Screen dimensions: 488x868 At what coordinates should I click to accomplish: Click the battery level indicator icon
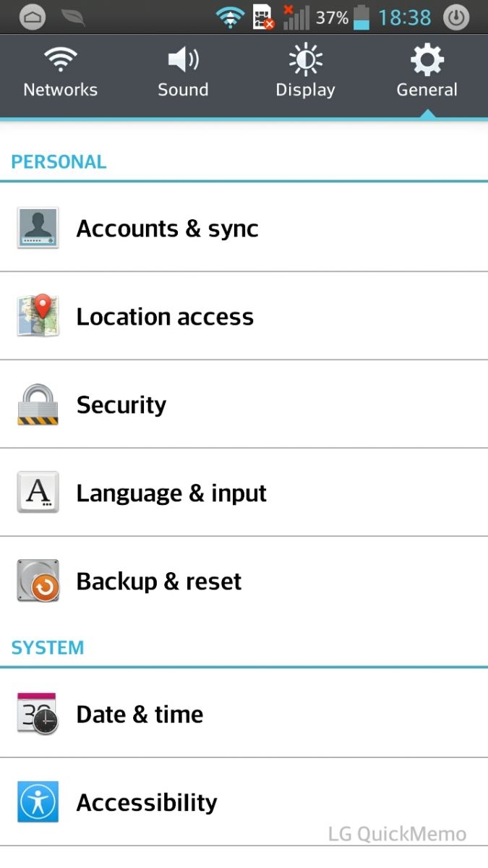click(361, 17)
